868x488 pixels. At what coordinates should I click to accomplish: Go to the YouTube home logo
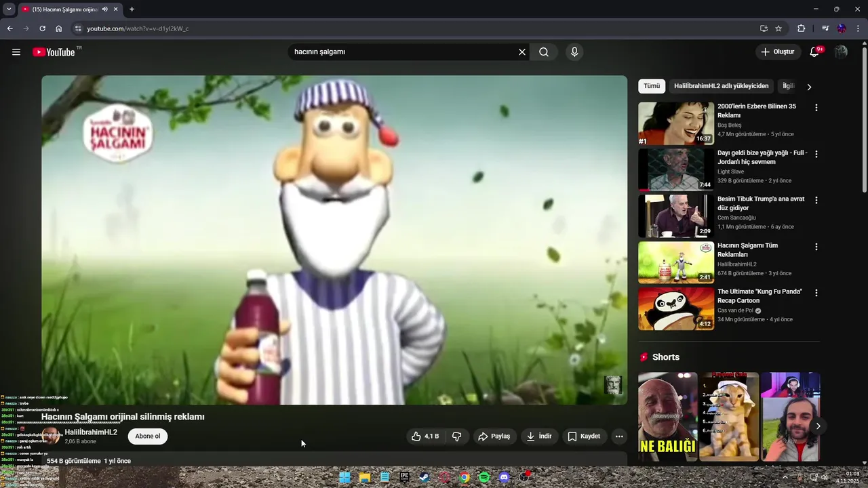(54, 52)
